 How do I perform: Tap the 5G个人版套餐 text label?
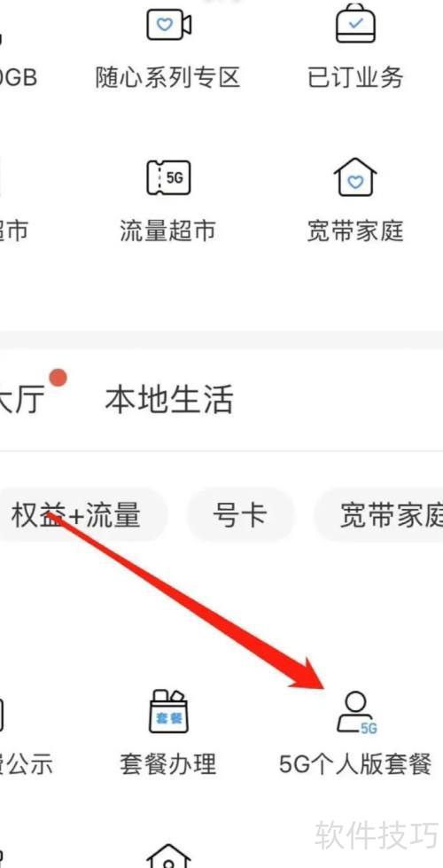click(355, 764)
